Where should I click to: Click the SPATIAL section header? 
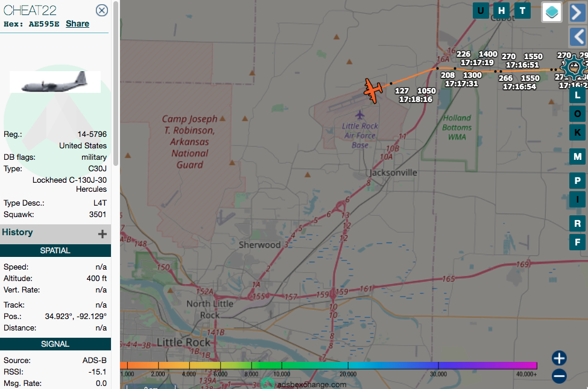point(55,250)
